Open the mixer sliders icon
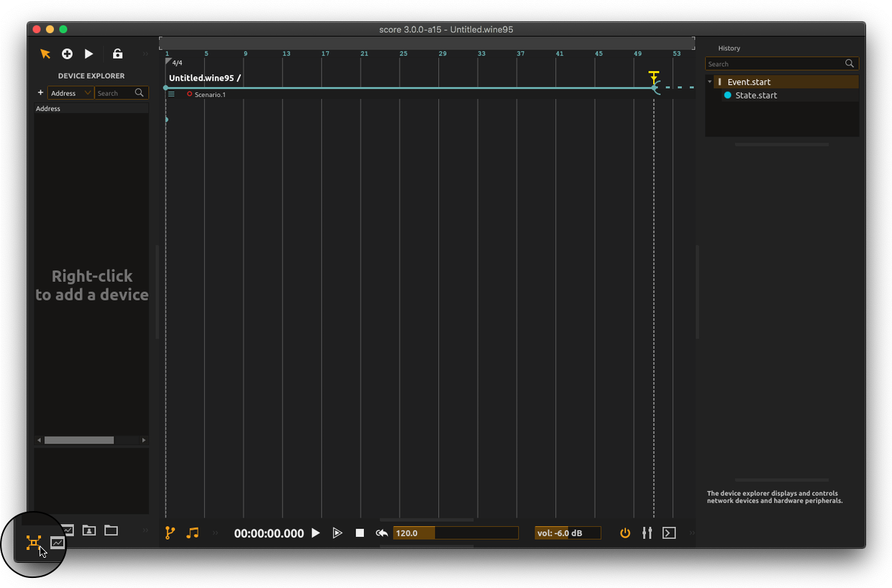Image resolution: width=892 pixels, height=588 pixels. click(647, 533)
